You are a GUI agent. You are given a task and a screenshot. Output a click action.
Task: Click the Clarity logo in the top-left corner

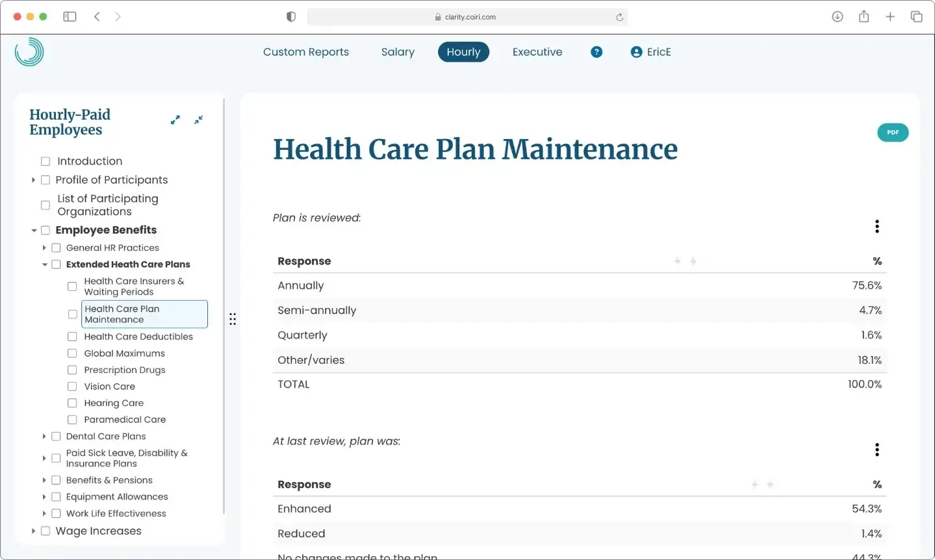30,51
